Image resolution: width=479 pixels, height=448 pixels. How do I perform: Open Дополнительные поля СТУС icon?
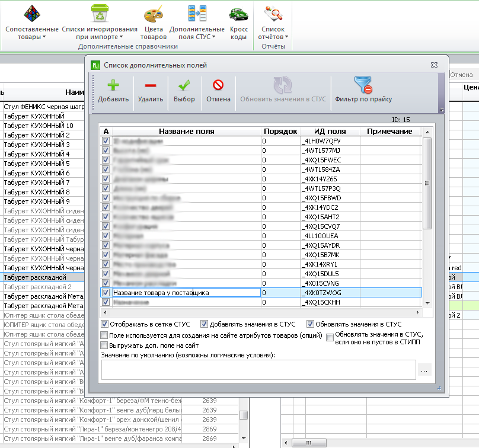click(x=197, y=13)
